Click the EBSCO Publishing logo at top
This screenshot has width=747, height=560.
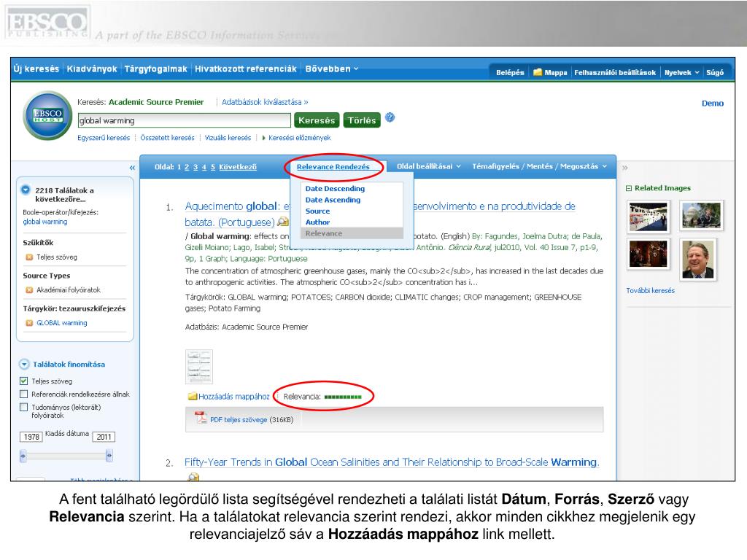tap(47, 23)
